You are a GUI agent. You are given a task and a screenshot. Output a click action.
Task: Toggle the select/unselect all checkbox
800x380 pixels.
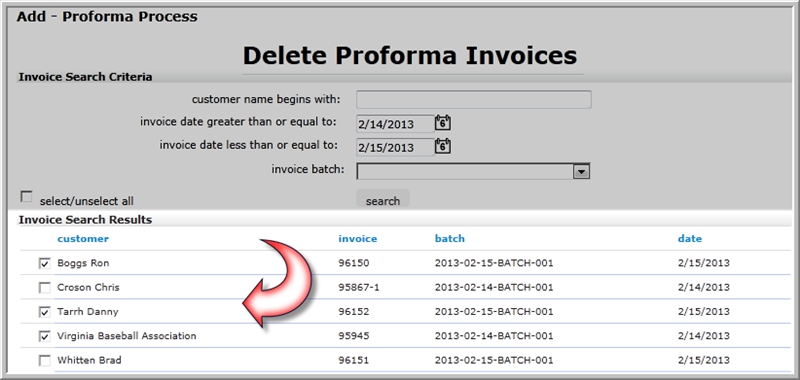tap(26, 196)
